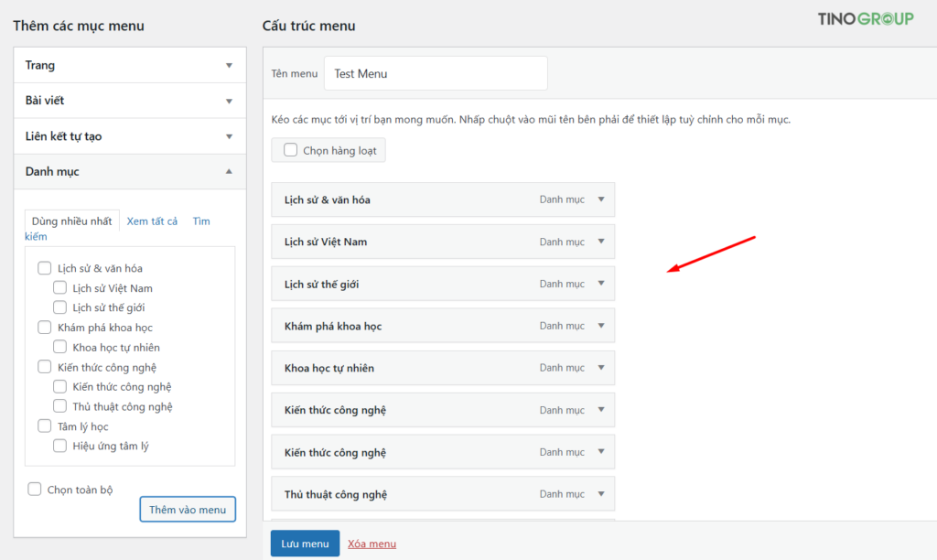This screenshot has width=937, height=560.
Task: Expand the Khám phá khoa học menu item arrow
Action: tap(601, 326)
